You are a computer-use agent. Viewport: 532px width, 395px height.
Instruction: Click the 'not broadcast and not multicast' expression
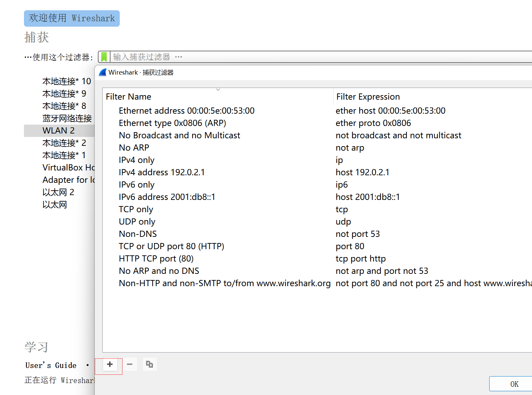(399, 135)
